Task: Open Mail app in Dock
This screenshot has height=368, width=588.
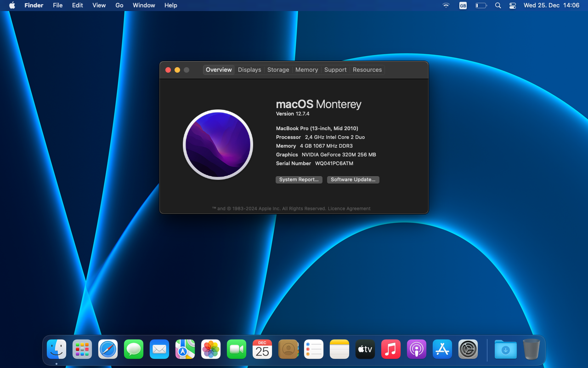Action: [x=159, y=350]
